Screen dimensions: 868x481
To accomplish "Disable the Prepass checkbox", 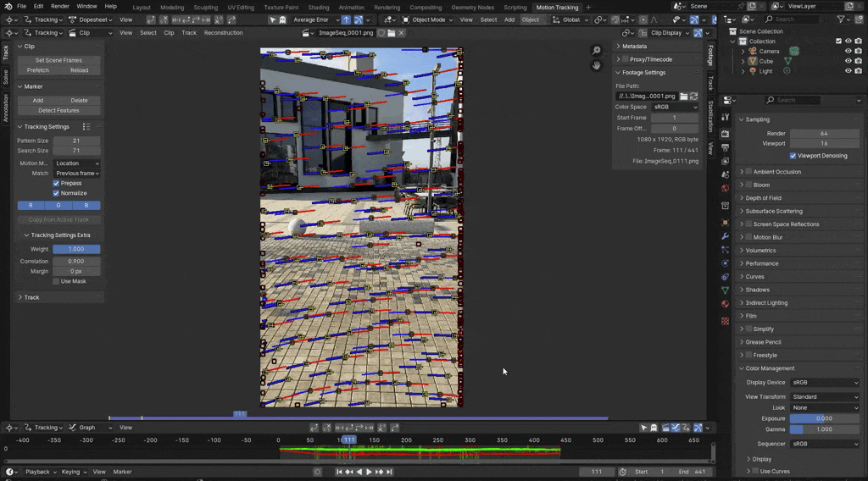I will tap(57, 183).
